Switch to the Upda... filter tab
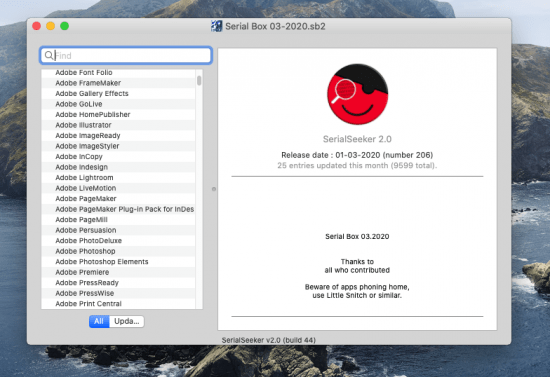550x377 pixels. [x=127, y=321]
